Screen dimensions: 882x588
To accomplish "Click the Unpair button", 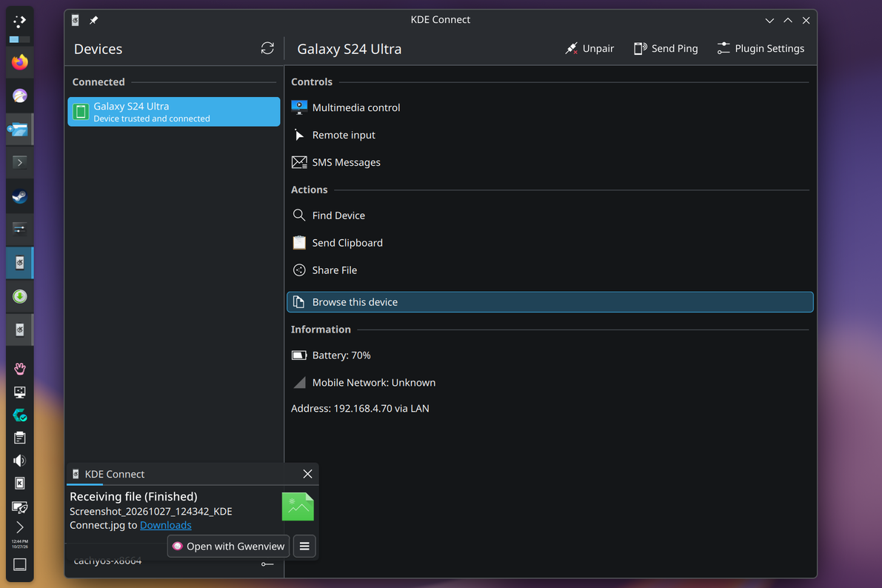I will tap(589, 48).
